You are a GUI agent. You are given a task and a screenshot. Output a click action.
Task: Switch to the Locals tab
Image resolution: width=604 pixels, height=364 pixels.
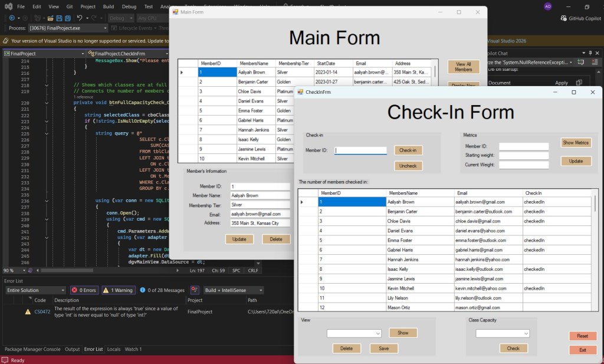pos(114,349)
